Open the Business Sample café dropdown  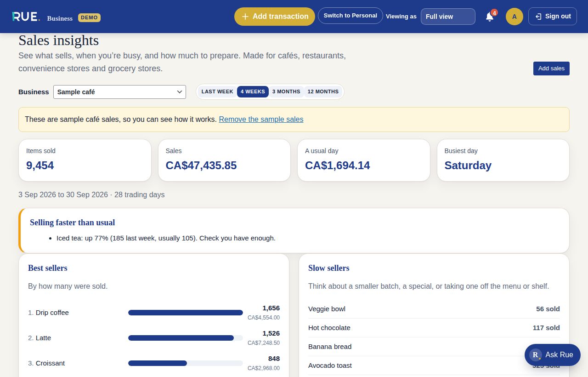119,92
